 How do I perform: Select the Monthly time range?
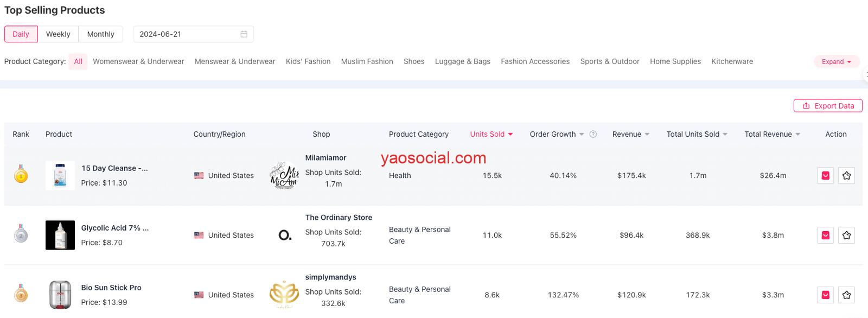(x=100, y=34)
